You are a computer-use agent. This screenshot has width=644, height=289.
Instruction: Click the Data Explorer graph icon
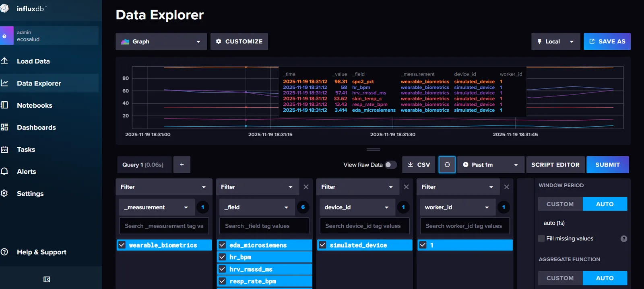tap(4, 83)
